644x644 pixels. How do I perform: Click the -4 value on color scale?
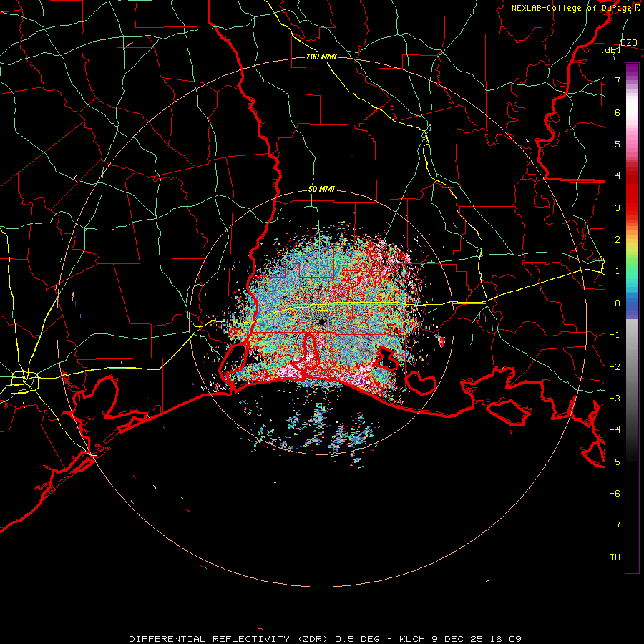(615, 429)
